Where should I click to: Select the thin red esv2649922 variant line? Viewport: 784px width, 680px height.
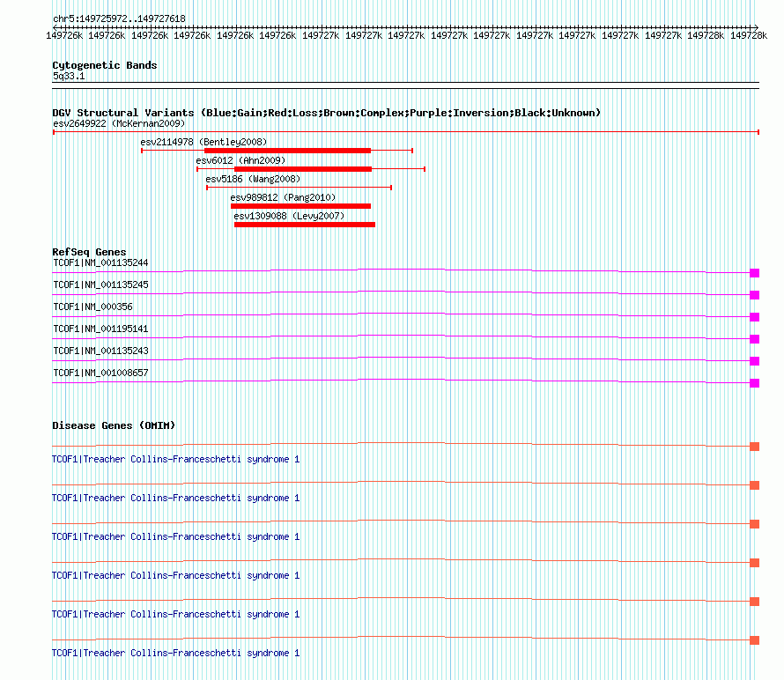click(x=406, y=132)
